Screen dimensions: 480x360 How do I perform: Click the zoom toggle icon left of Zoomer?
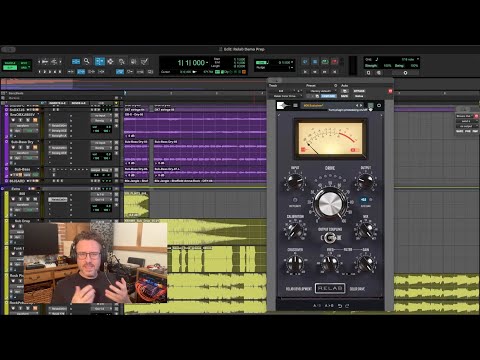coord(76,62)
